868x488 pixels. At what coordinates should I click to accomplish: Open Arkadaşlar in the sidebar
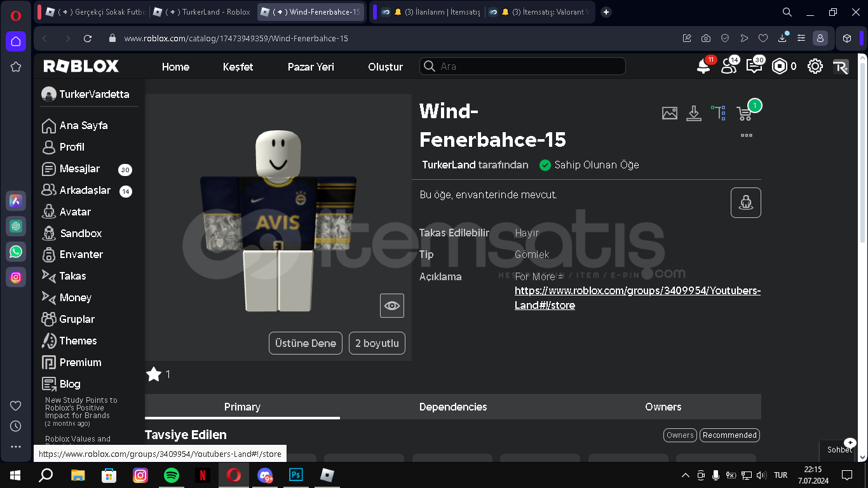click(x=86, y=191)
